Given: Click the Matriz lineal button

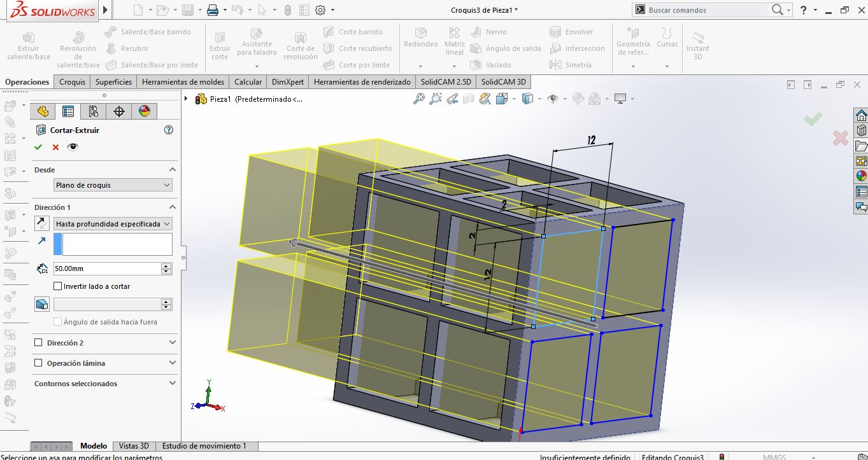Looking at the screenshot, I should click(x=455, y=41).
